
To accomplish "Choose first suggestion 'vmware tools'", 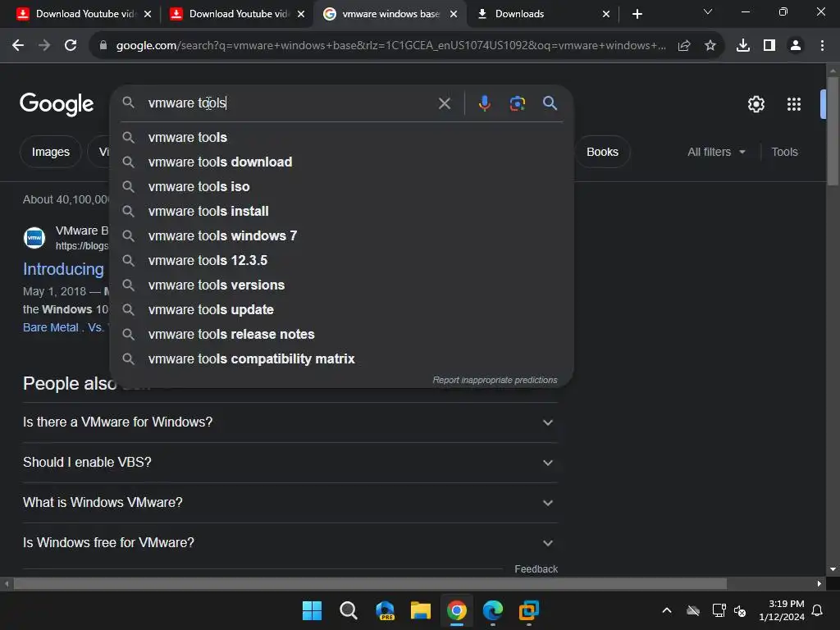I will [x=341, y=137].
